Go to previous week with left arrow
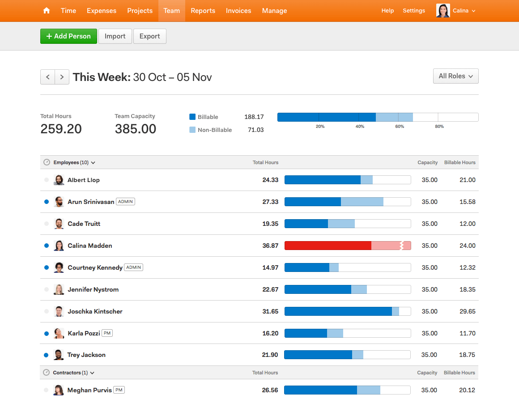 48,77
